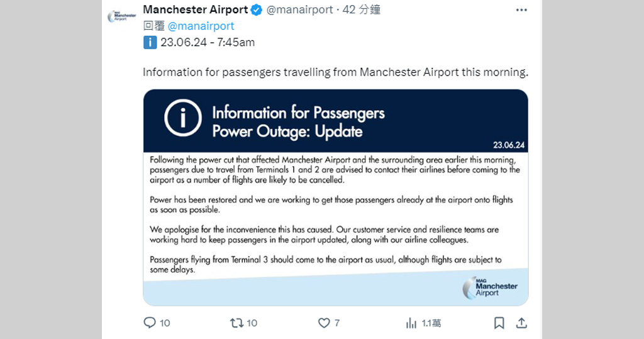644x339 pixels.
Task: Open the reply speech bubble icon
Action: 150,323
